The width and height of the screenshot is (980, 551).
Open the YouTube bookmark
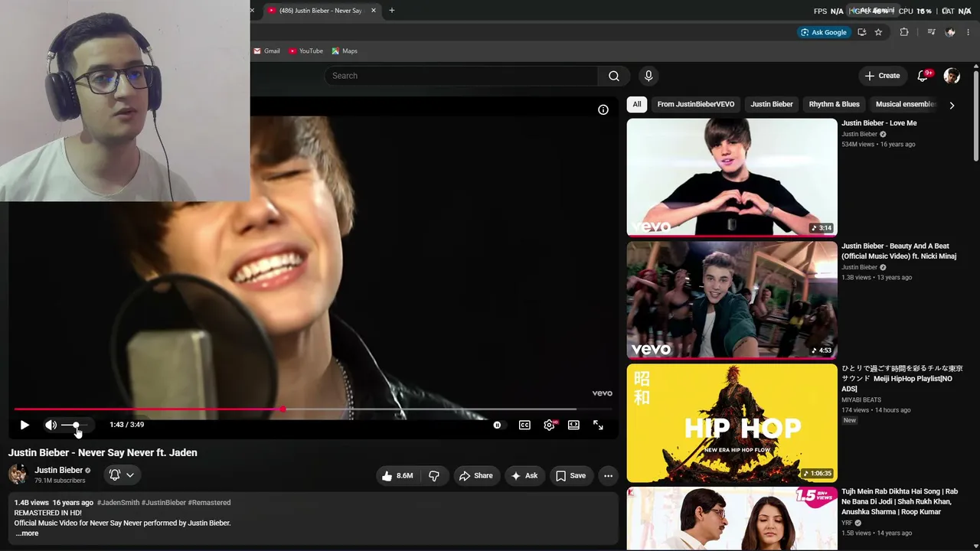click(x=305, y=51)
